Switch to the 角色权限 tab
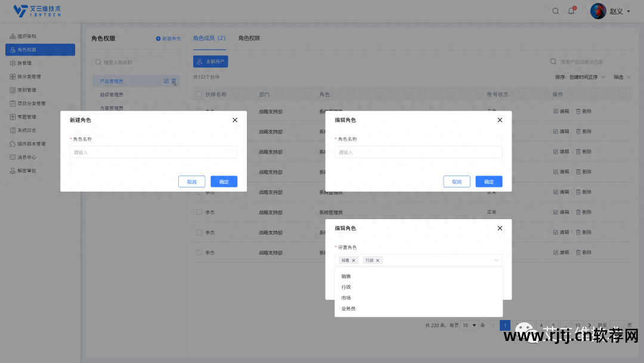 pyautogui.click(x=249, y=38)
